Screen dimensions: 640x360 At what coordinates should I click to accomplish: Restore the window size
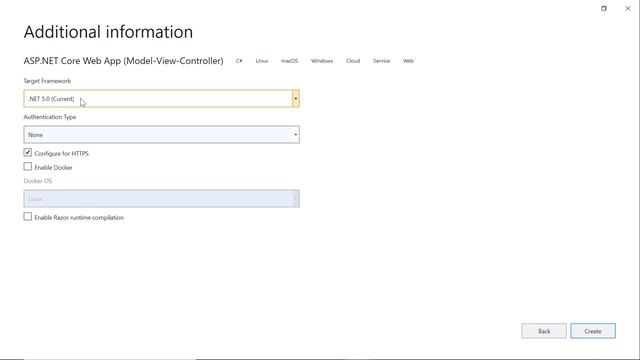(x=604, y=8)
